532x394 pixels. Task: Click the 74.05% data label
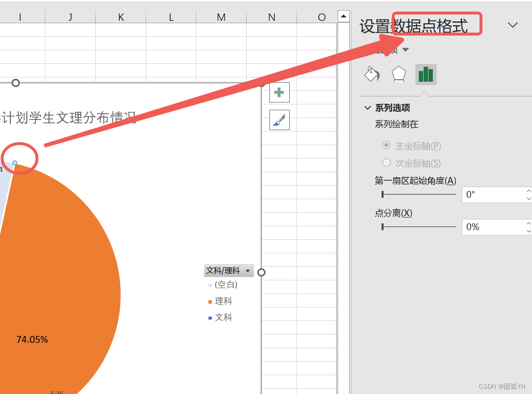[x=32, y=339]
